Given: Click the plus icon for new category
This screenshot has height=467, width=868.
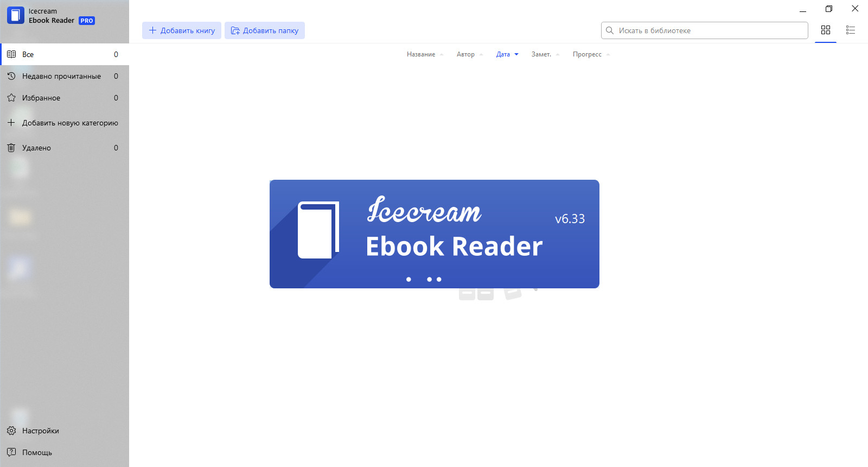Looking at the screenshot, I should click(11, 123).
